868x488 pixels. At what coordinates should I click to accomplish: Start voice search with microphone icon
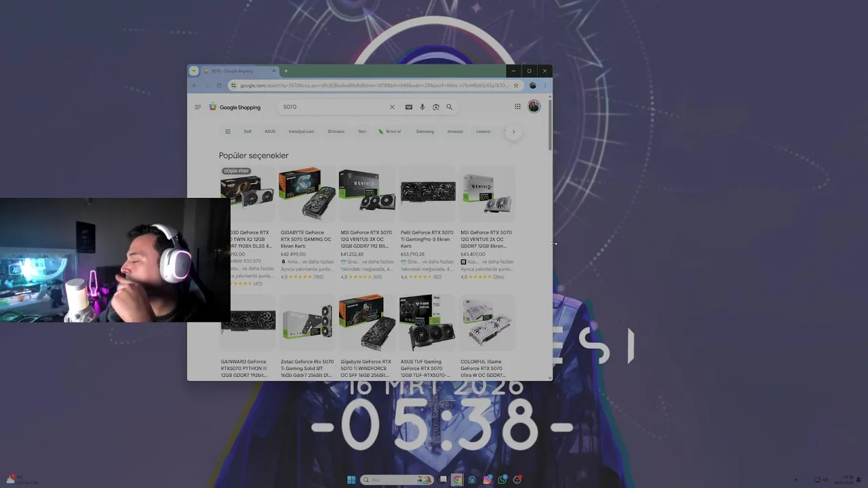pos(422,107)
